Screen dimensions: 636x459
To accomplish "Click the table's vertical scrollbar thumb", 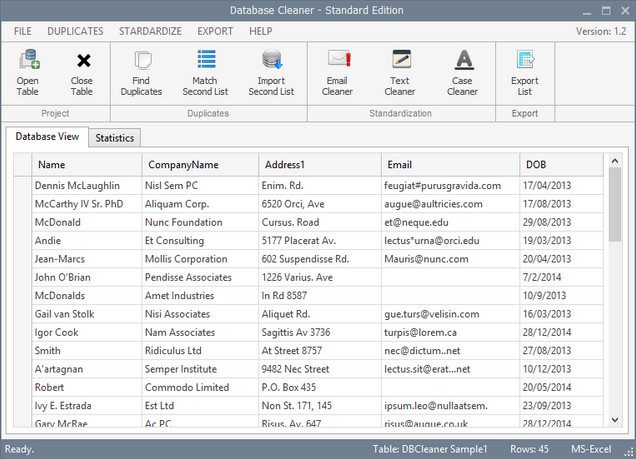I will pyautogui.click(x=614, y=205).
